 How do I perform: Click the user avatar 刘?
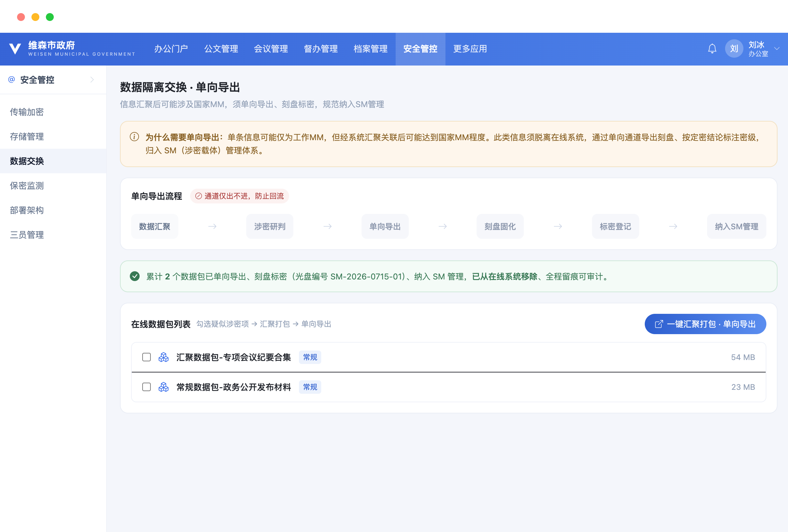coord(734,49)
